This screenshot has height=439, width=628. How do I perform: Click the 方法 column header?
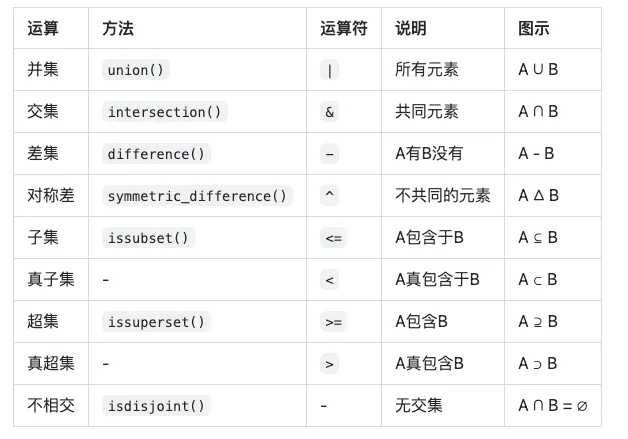(x=118, y=29)
